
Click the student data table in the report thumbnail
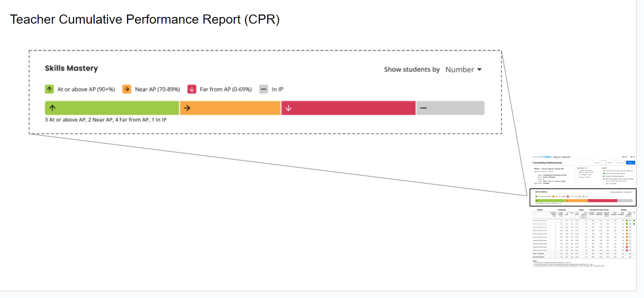584,233
